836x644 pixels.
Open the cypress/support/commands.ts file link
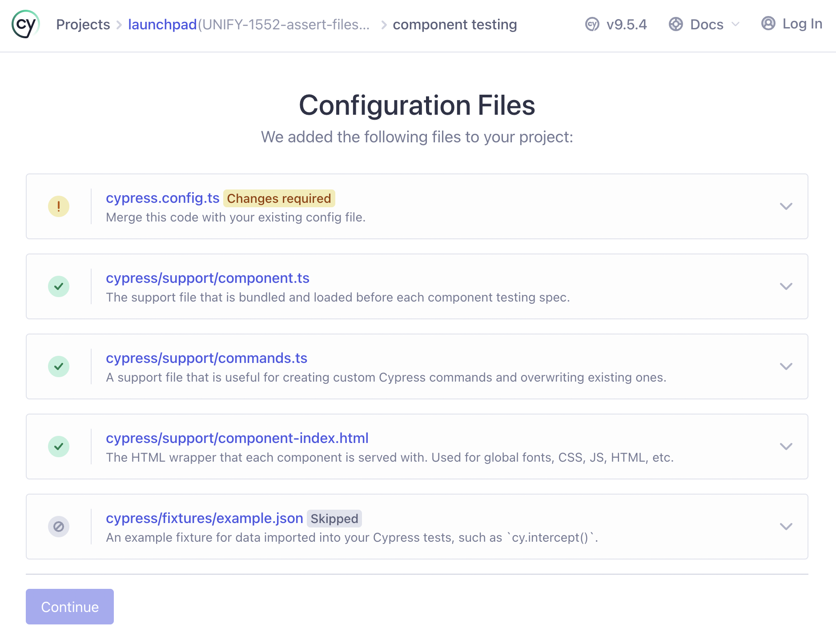pyautogui.click(x=207, y=358)
